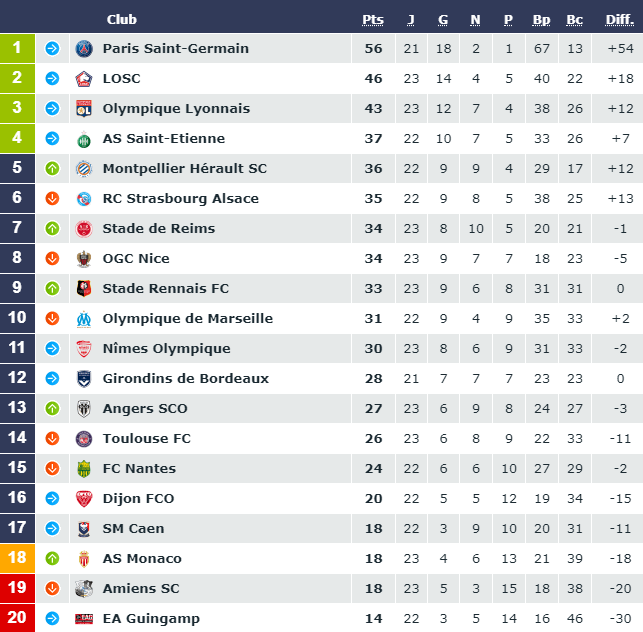This screenshot has height=632, width=643.
Task: Click the Girondins de Bordeaux crest
Action: (x=84, y=379)
